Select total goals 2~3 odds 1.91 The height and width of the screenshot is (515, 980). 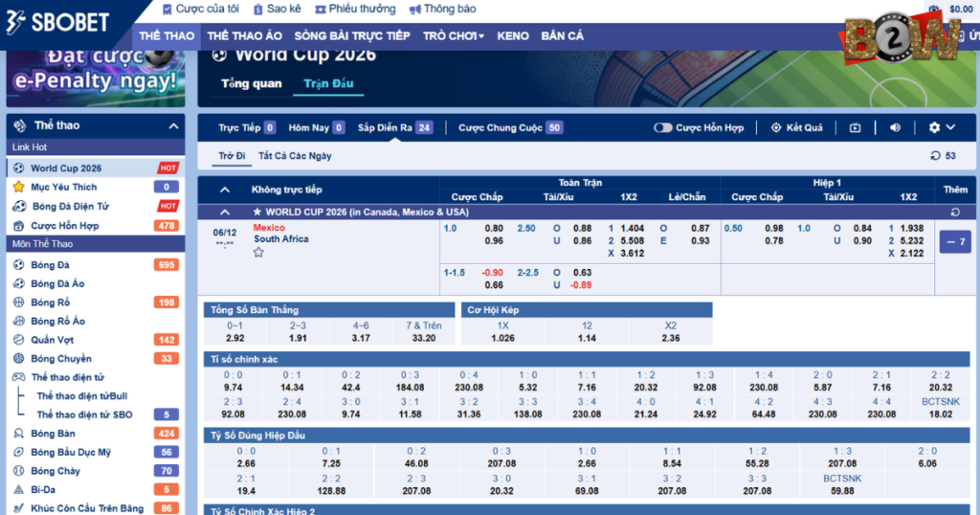pos(299,338)
